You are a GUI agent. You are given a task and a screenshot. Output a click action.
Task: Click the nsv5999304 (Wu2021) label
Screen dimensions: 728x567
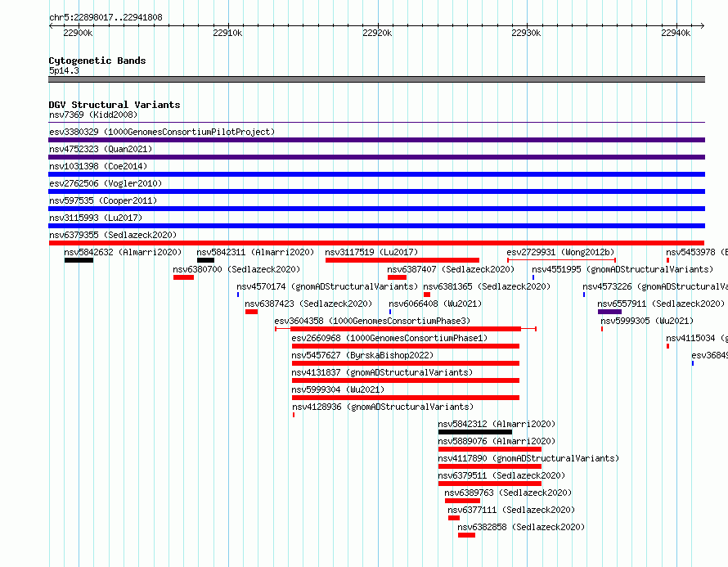point(338,389)
